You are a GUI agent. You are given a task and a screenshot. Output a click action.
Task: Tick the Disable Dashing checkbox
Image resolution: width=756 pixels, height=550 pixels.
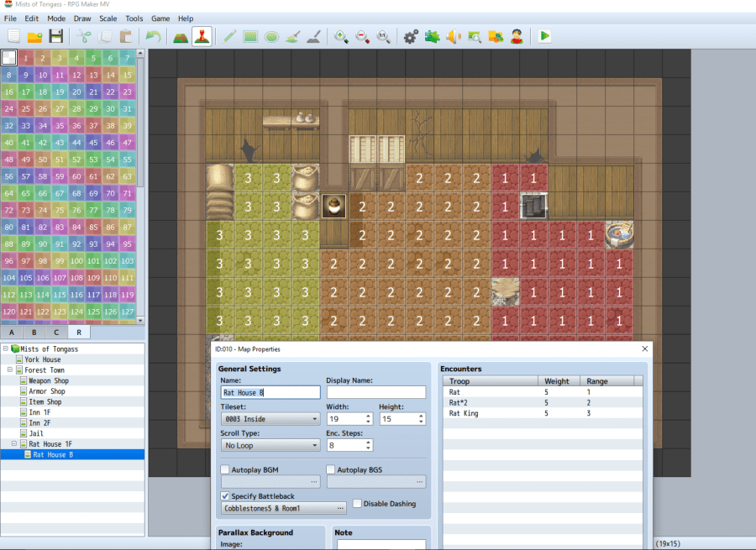[358, 504]
